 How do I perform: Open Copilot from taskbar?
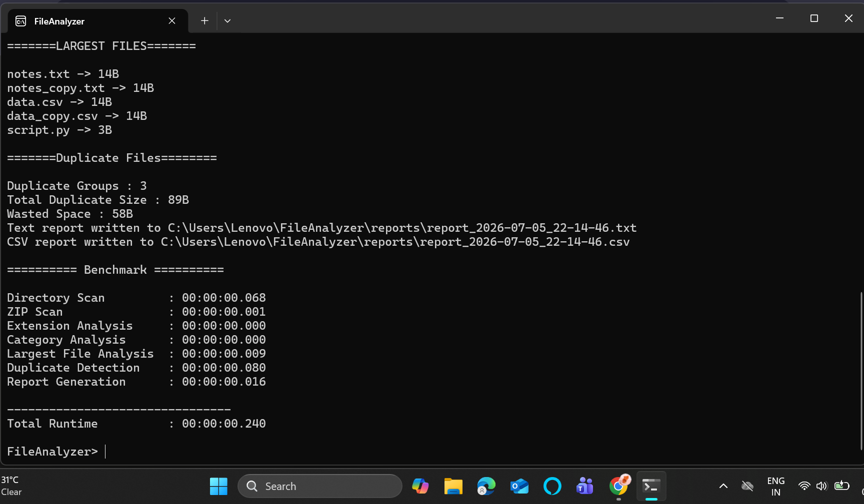[420, 486]
